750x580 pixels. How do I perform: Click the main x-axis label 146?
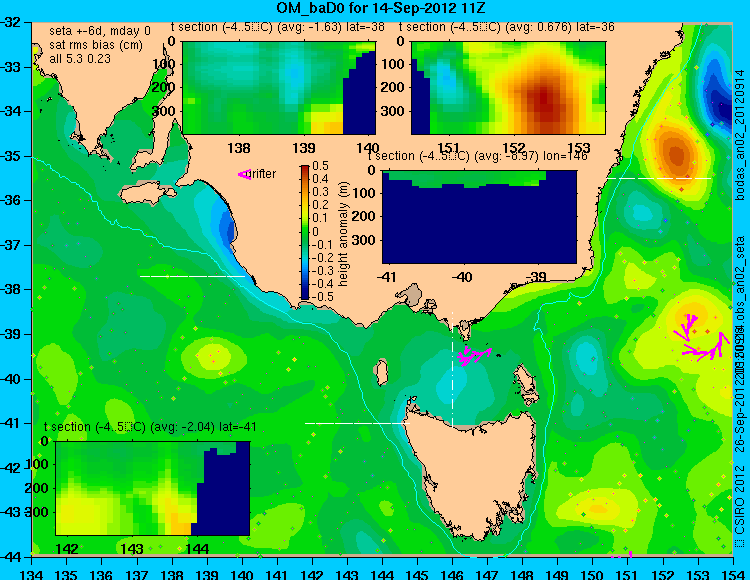452,574
